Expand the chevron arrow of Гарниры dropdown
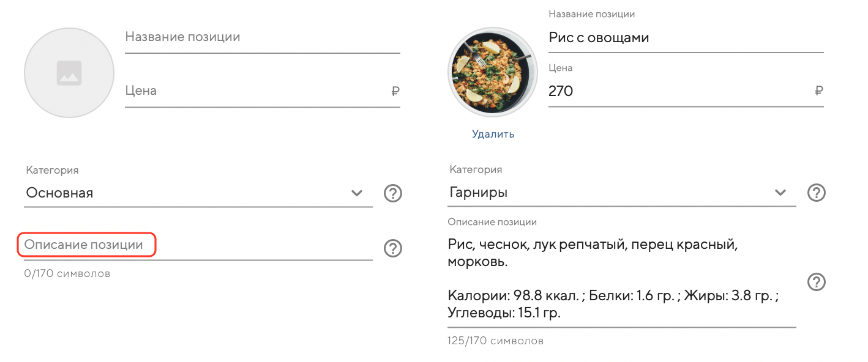Screen dimensions: 868x362 pyautogui.click(x=780, y=193)
